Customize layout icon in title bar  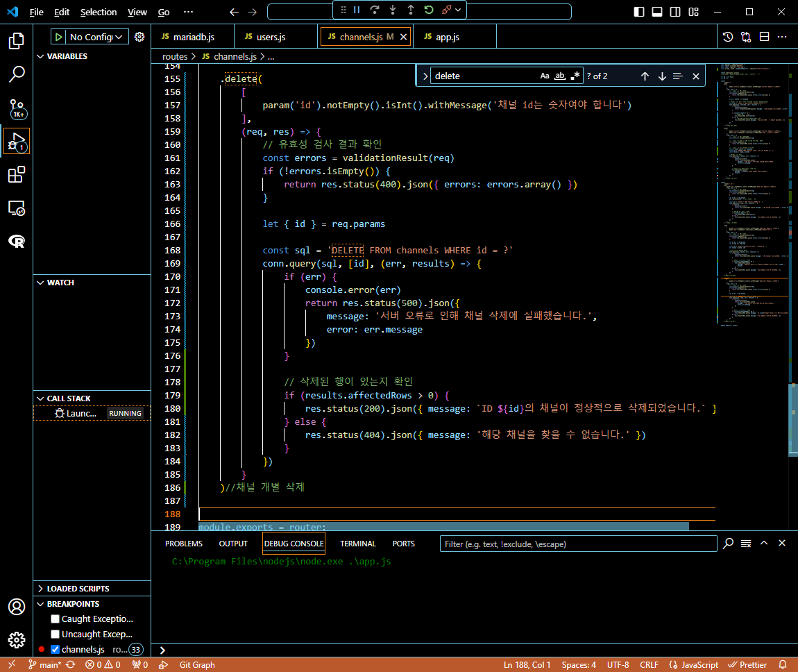(693, 12)
